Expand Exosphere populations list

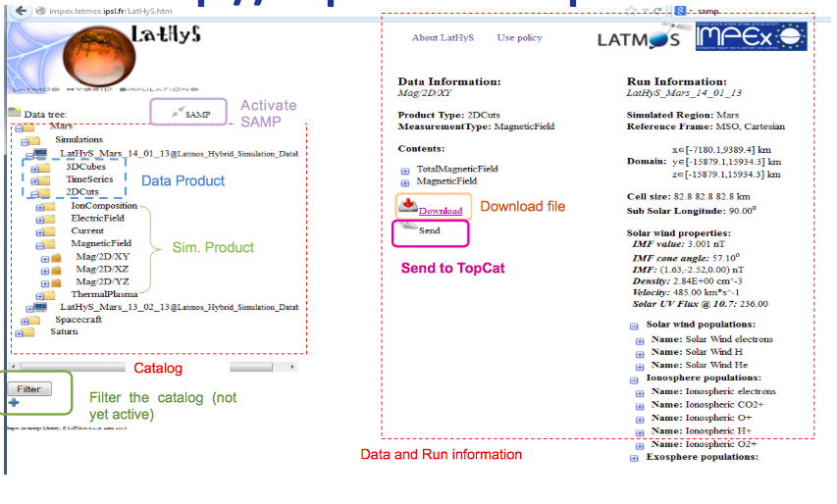tap(634, 458)
